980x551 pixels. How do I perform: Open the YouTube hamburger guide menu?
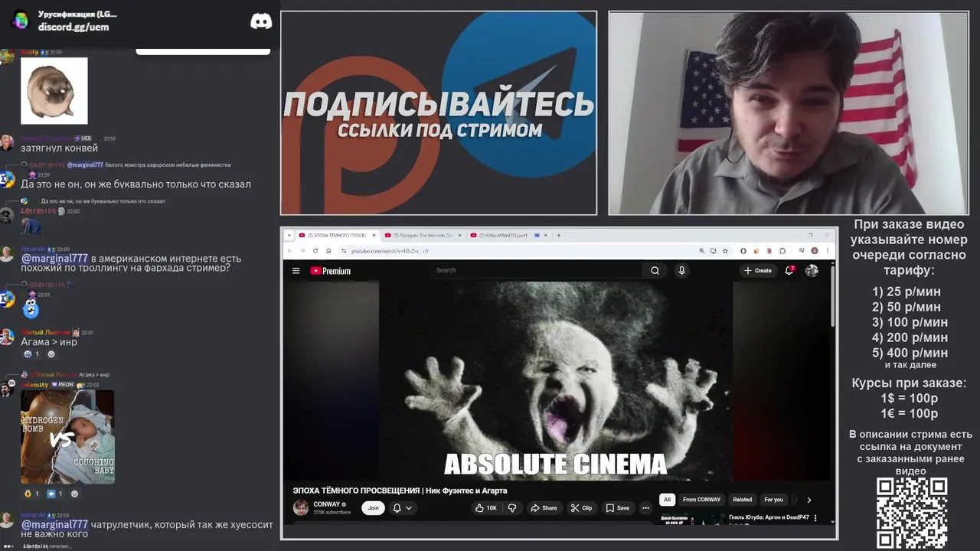click(x=296, y=270)
